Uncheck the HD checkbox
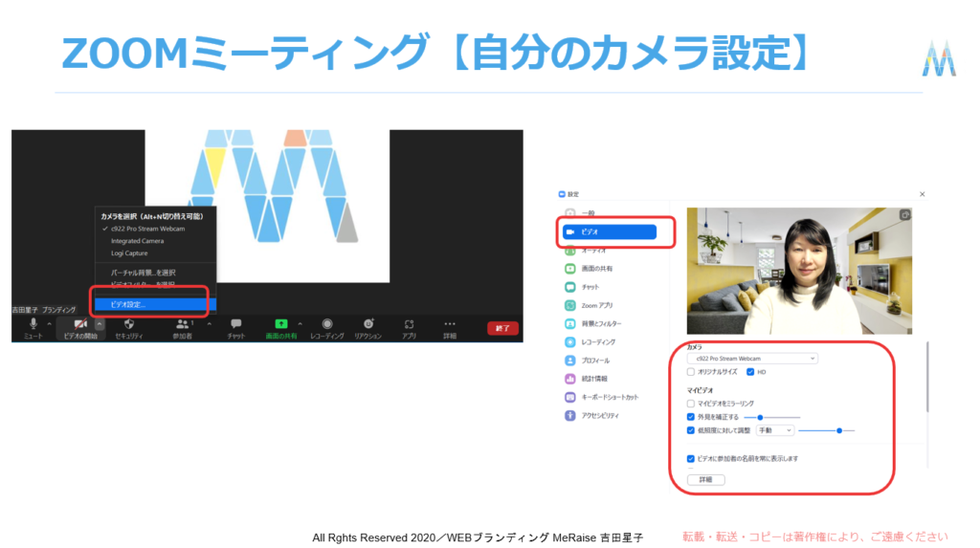980x548 pixels. [750, 372]
